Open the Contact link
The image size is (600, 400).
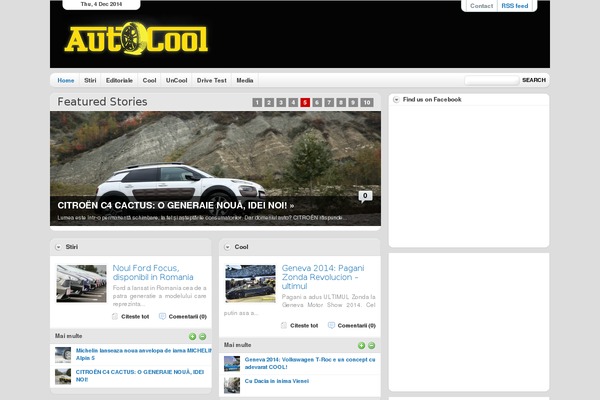click(x=481, y=6)
